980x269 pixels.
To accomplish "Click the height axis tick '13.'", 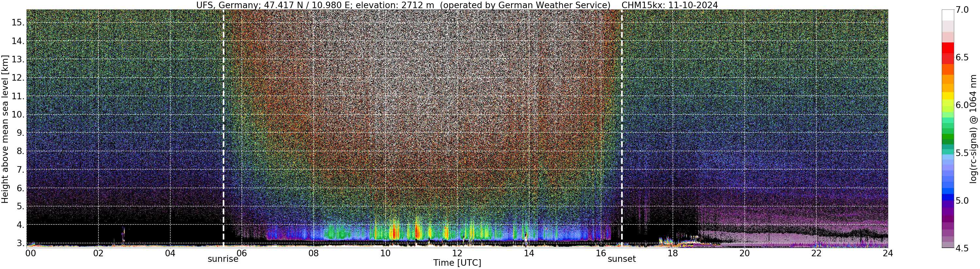I will [x=18, y=59].
